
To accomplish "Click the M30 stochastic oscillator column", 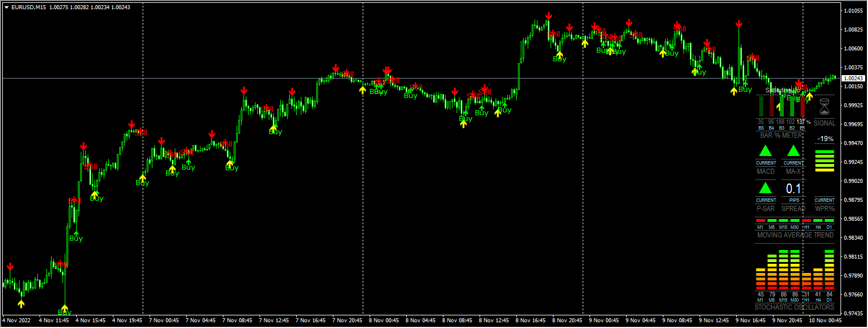I will 795,270.
